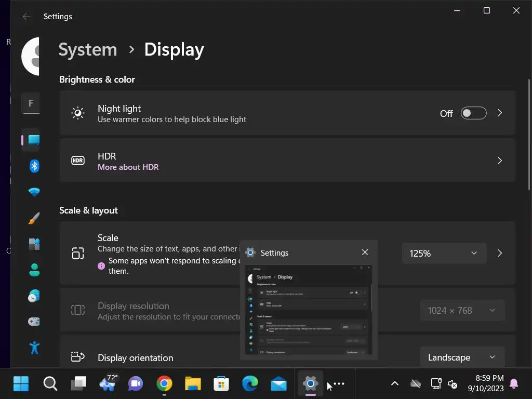
Task: Expand Night light settings chevron
Action: [500, 113]
